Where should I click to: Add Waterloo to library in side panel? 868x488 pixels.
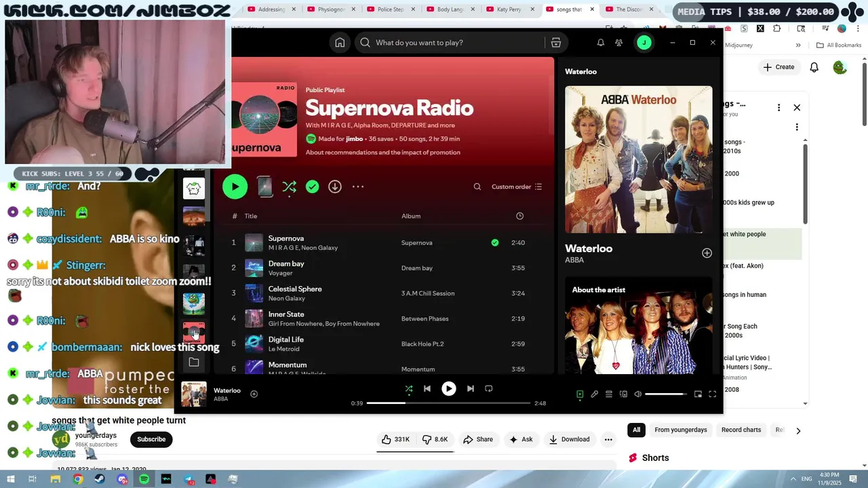tap(707, 253)
